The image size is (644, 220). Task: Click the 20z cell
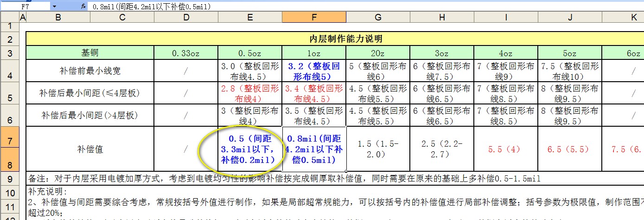378,52
